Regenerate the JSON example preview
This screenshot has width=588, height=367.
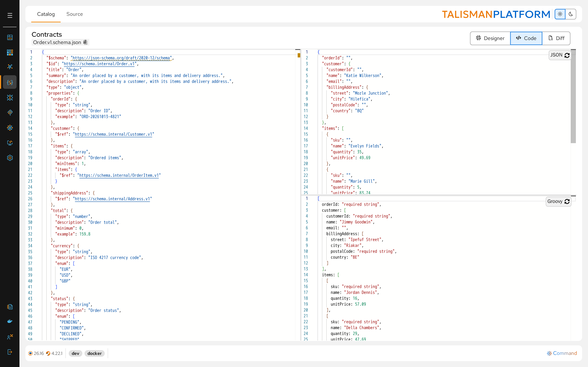[567, 55]
